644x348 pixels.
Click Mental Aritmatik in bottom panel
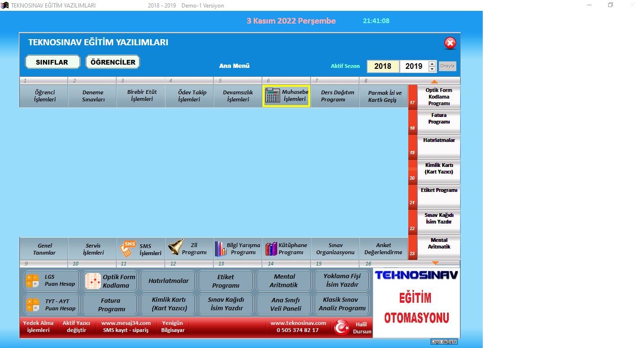[284, 281]
